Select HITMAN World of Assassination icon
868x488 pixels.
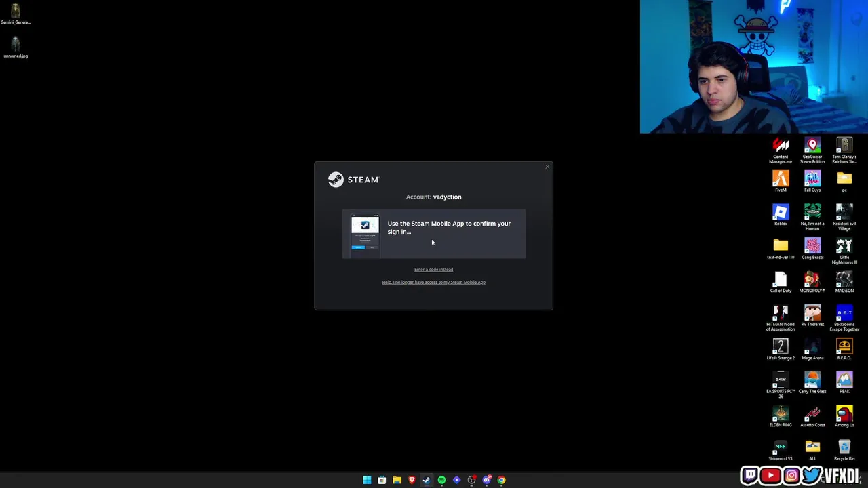(781, 318)
